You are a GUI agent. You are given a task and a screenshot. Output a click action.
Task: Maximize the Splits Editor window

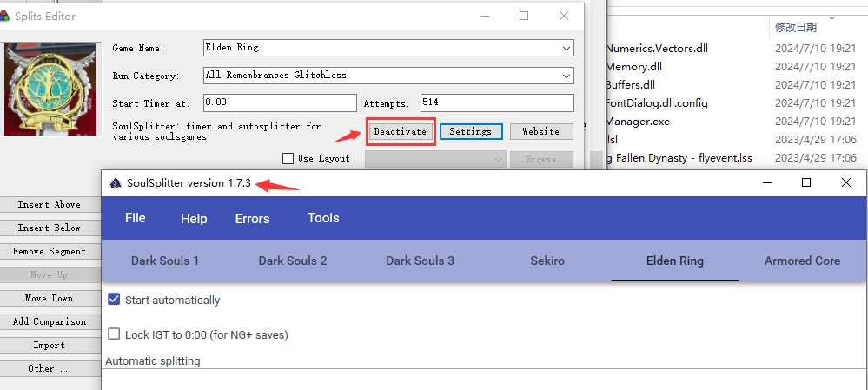click(x=524, y=16)
